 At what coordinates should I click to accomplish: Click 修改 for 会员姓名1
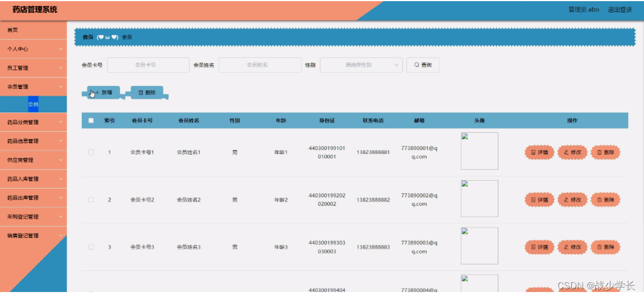(x=572, y=152)
